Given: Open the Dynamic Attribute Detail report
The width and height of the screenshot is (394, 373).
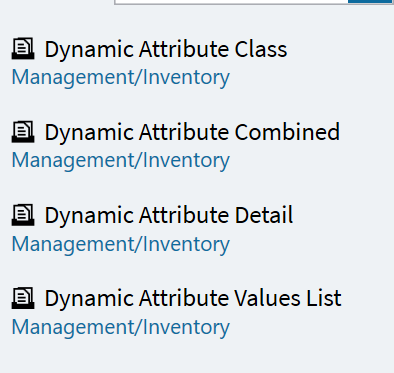Looking at the screenshot, I should pos(169,215).
